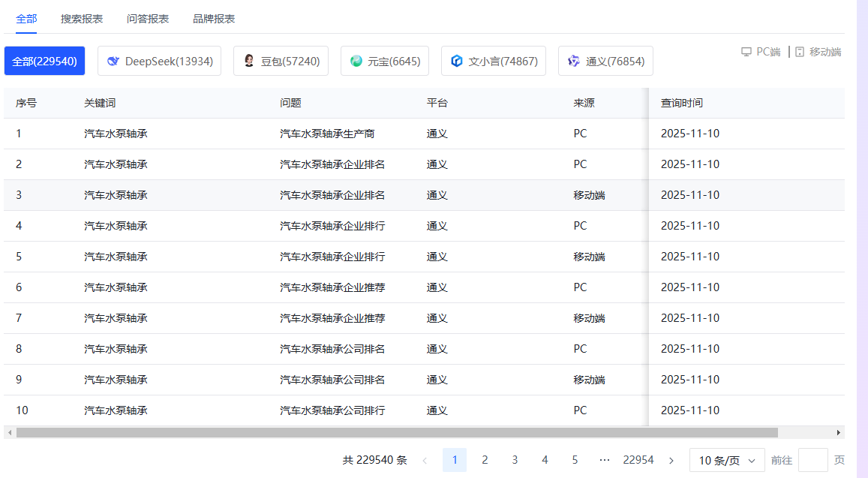Click the next page arrow

pos(671,460)
